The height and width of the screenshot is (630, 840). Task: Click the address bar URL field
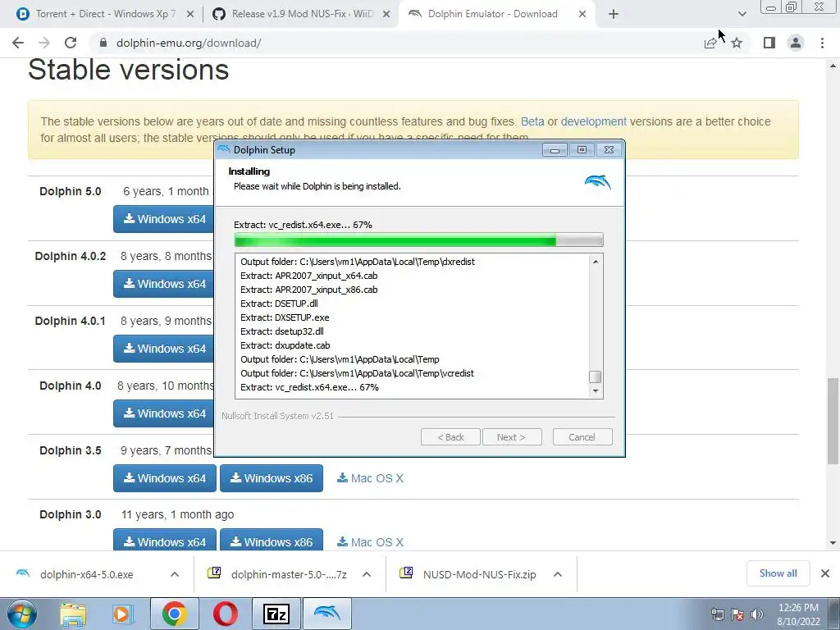396,43
